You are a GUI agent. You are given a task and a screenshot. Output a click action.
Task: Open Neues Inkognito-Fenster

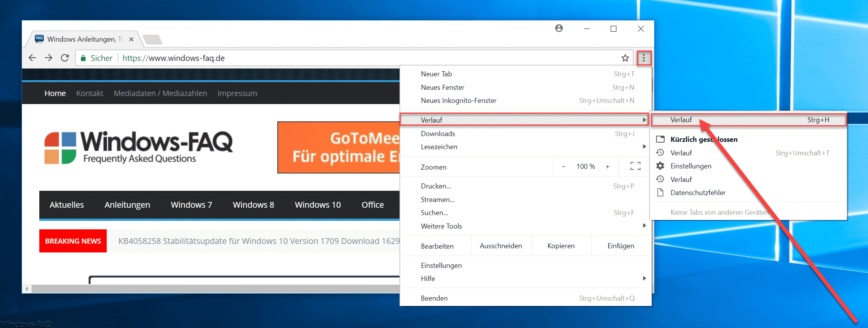[x=526, y=100]
